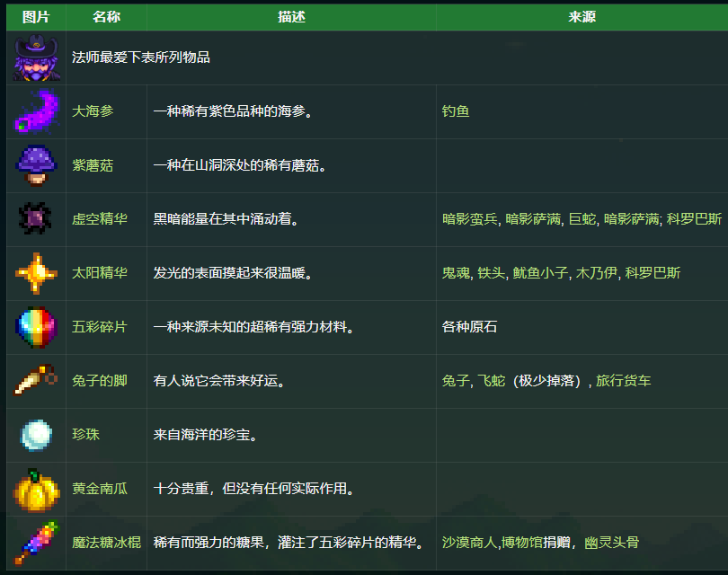Click the Magic Rock Candy image
The height and width of the screenshot is (575, 728).
[x=36, y=543]
